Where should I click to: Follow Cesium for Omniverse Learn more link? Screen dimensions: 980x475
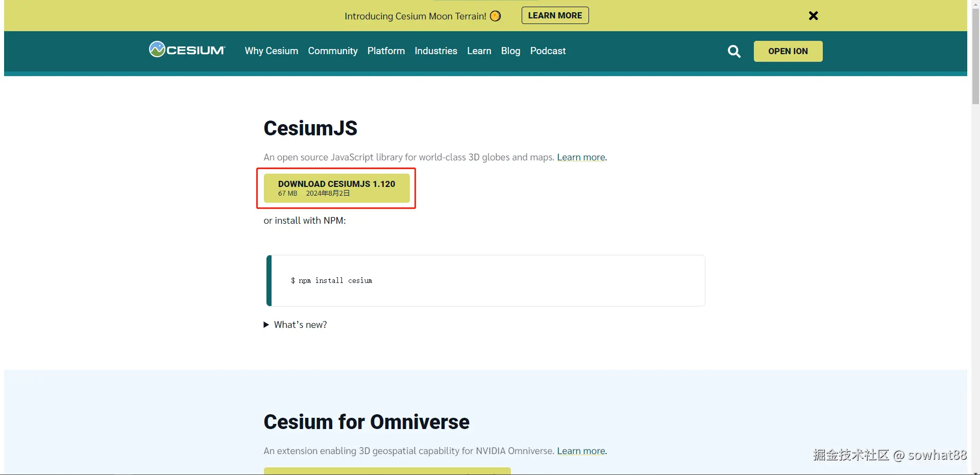(x=581, y=451)
